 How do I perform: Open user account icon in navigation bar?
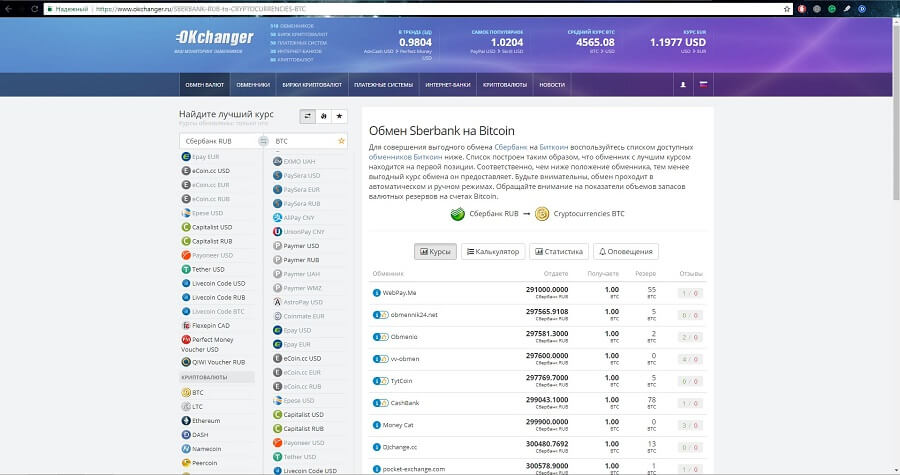tap(683, 84)
